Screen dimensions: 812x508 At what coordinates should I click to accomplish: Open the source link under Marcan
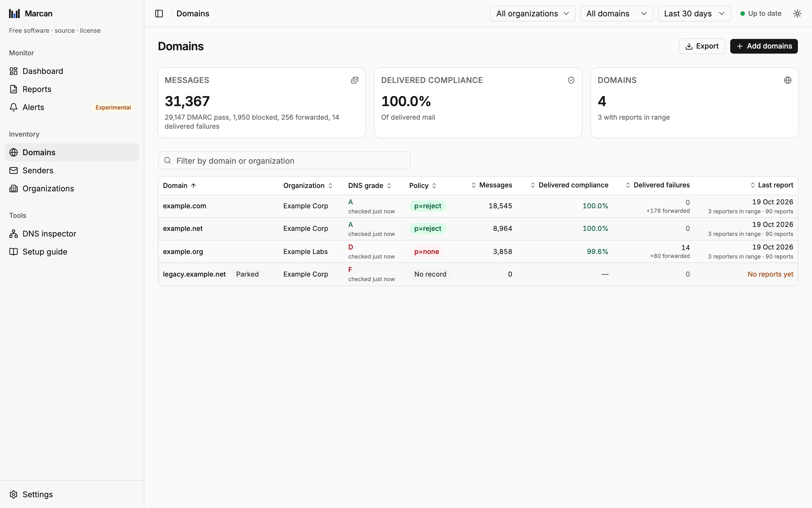point(64,30)
